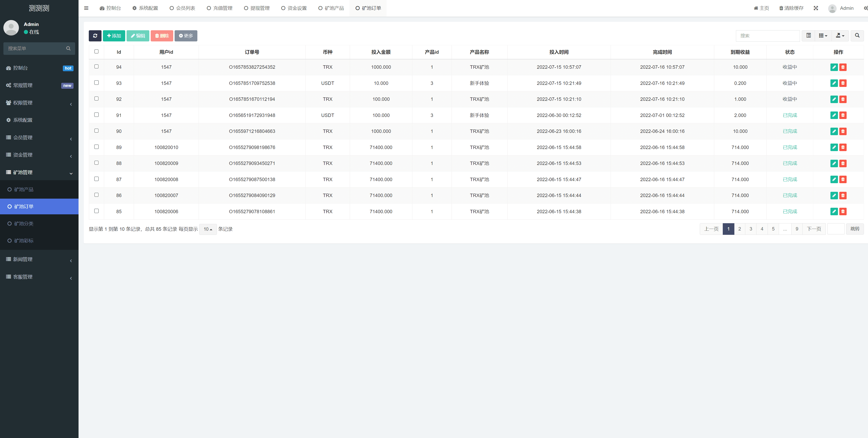This screenshot has width=868, height=438.
Task: Check the select-all checkbox in header
Action: (96, 52)
